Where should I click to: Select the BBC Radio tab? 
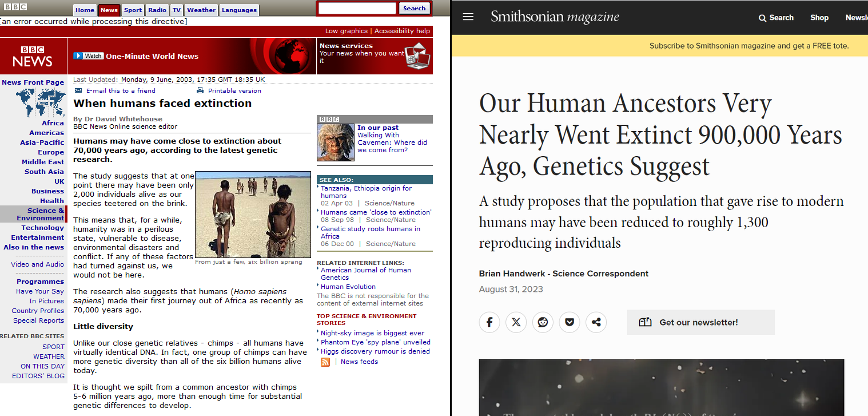click(x=157, y=10)
